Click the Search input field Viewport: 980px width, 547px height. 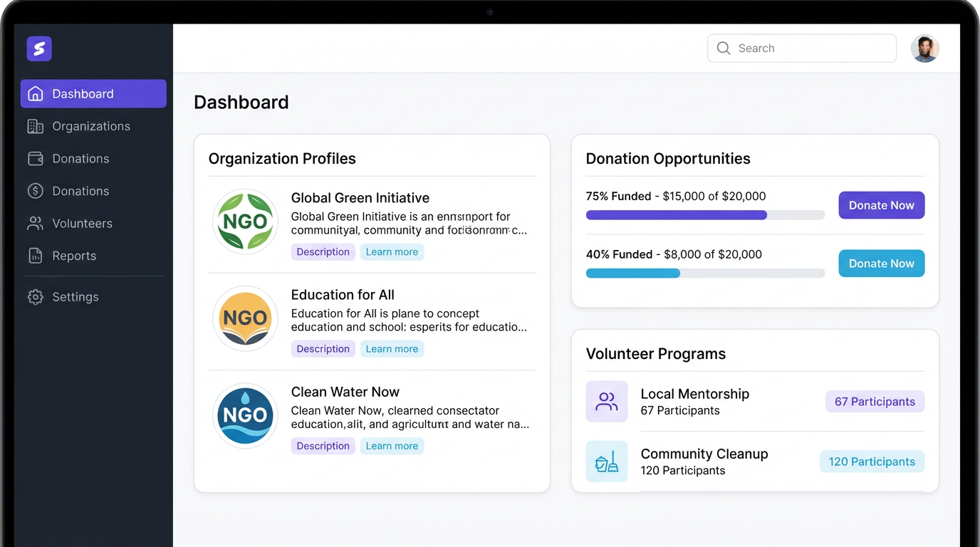coord(801,48)
